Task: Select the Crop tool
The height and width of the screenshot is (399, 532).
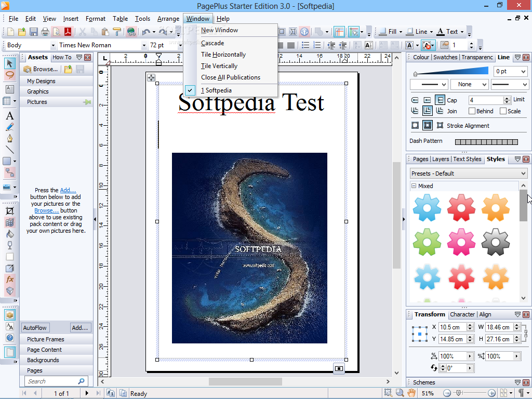Action: click(x=10, y=211)
